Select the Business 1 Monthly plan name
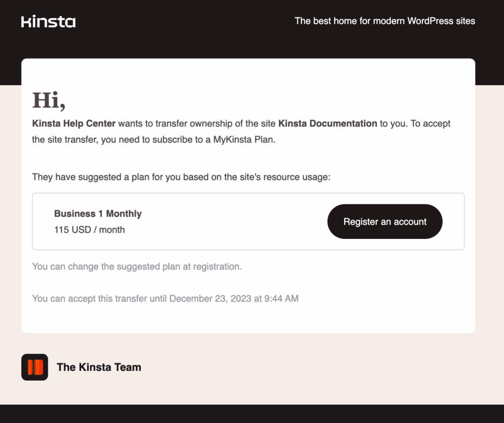This screenshot has width=504, height=423. 97,214
